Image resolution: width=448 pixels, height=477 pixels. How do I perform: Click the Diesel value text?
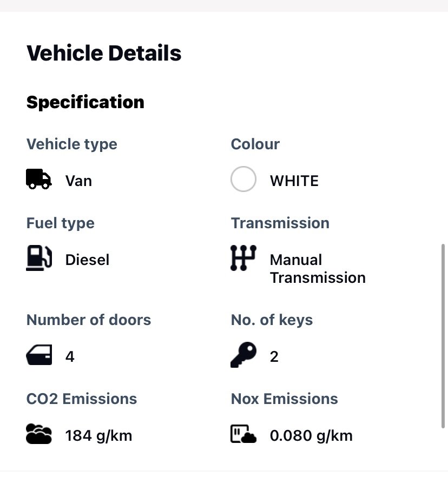(x=87, y=260)
